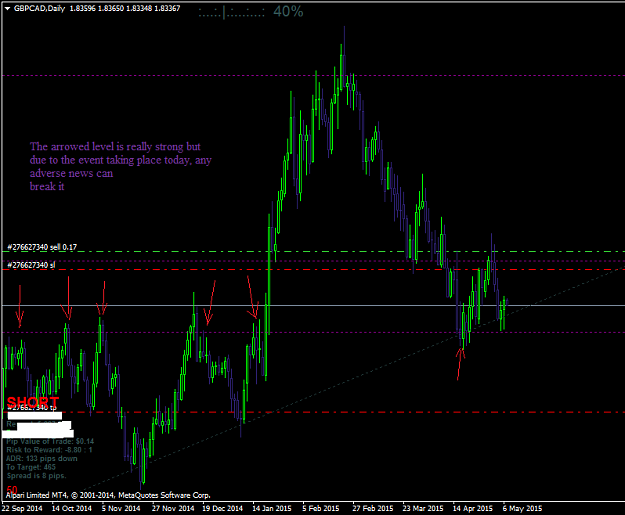Click 'Pip Value of Trade: $0.14'
Image resolution: width=625 pixels, height=515 pixels.
click(50, 441)
